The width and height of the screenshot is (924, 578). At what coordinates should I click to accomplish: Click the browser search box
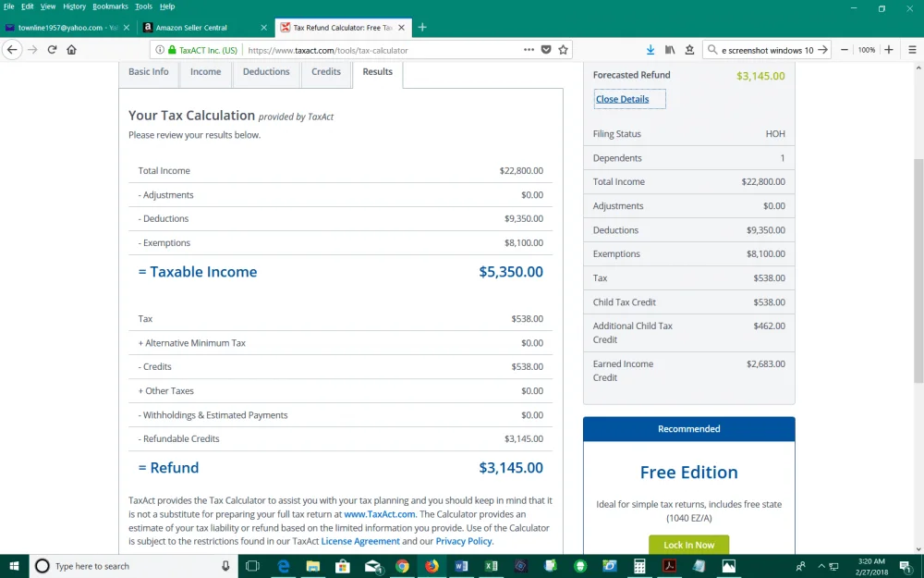pyautogui.click(x=766, y=50)
